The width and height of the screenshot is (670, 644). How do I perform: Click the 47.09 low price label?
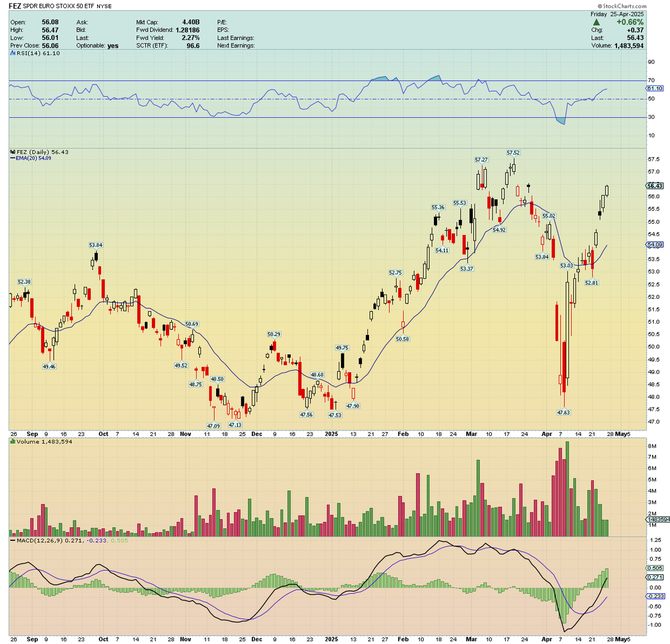(213, 426)
